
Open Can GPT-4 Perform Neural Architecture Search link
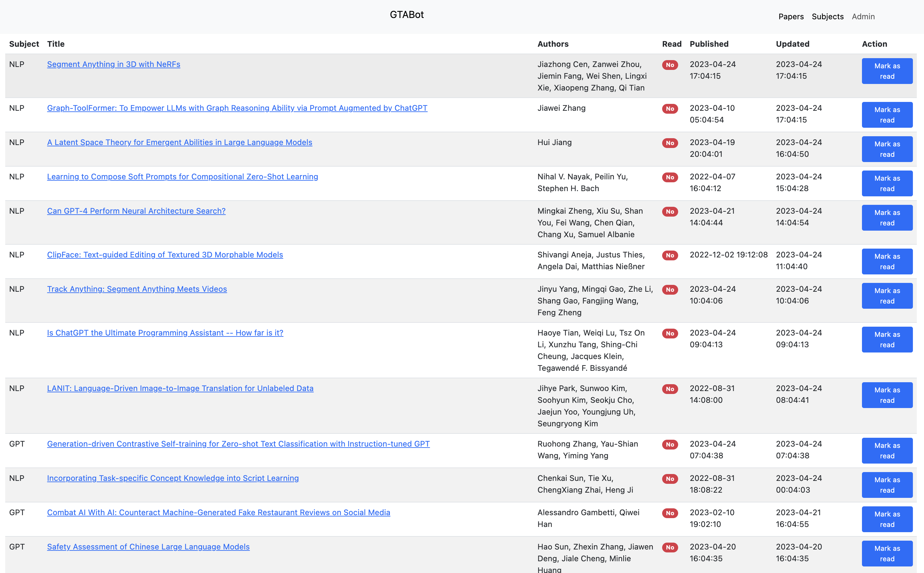pyautogui.click(x=136, y=211)
